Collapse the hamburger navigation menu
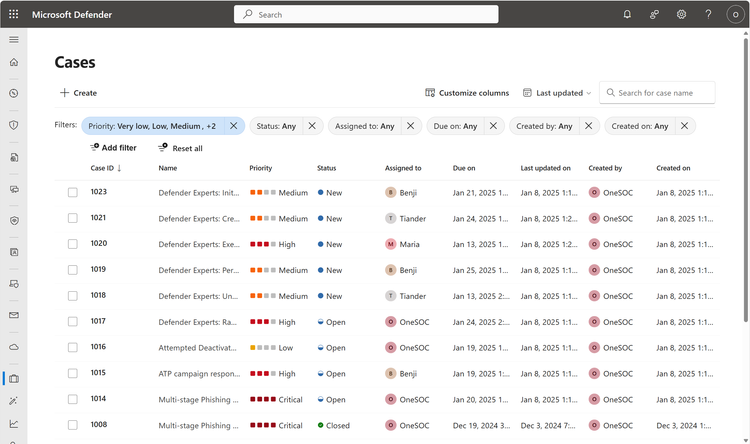Viewport: 750px width, 444px height. click(x=14, y=39)
